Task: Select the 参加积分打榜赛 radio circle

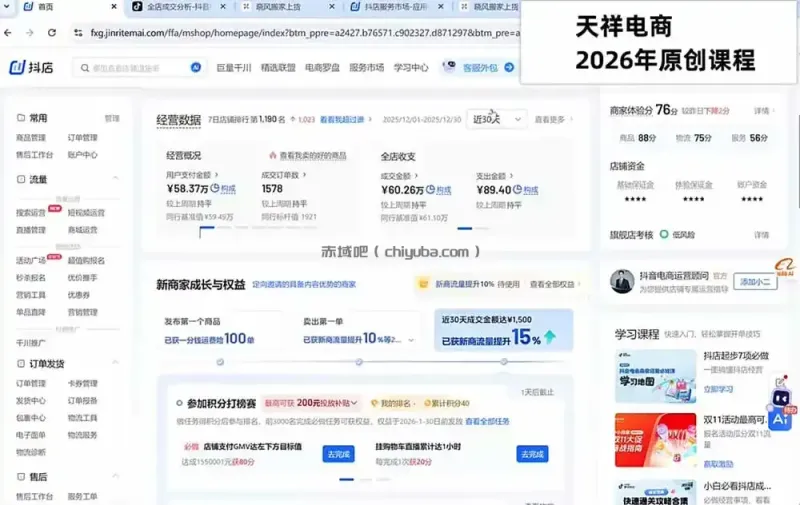Action: tap(179, 403)
